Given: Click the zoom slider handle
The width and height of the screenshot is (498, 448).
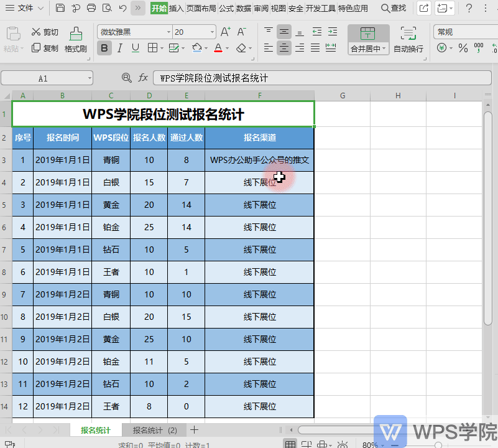Looking at the screenshot, I should (x=438, y=445).
